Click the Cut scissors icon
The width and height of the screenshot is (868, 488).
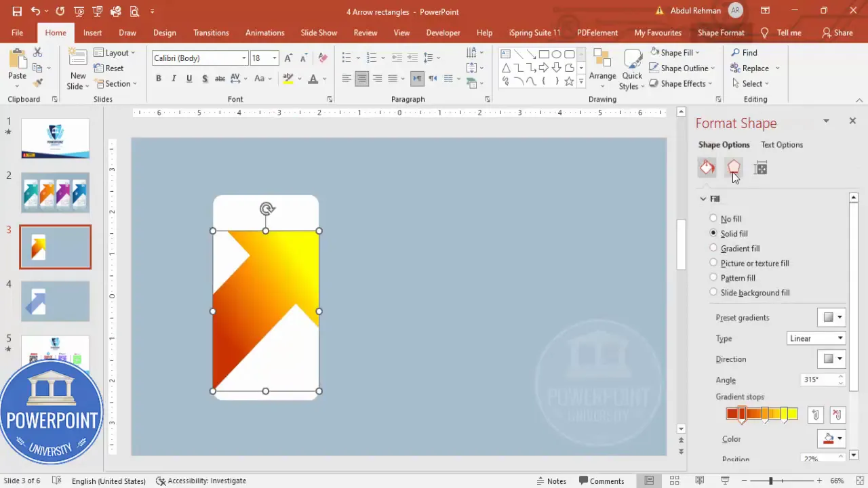[38, 52]
